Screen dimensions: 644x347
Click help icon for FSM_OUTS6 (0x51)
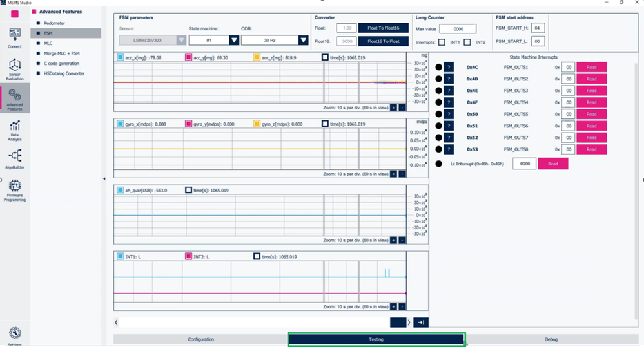pos(449,126)
